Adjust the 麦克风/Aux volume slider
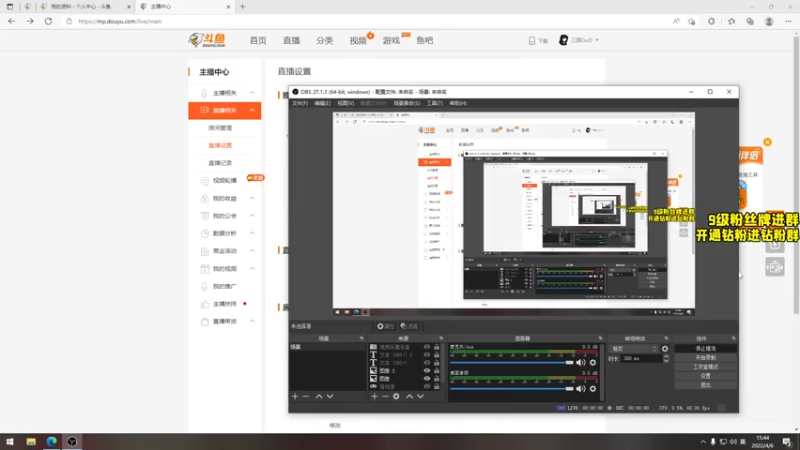The height and width of the screenshot is (450, 800). (x=512, y=363)
